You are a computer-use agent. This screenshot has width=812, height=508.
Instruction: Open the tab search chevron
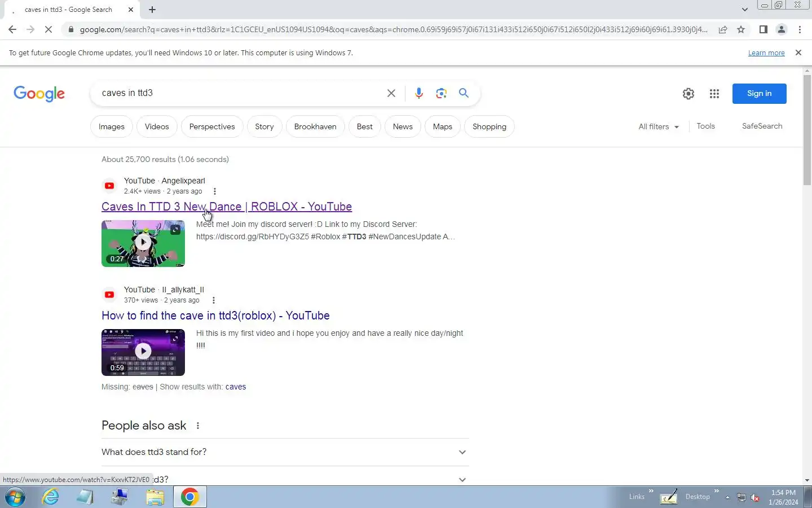pos(744,10)
